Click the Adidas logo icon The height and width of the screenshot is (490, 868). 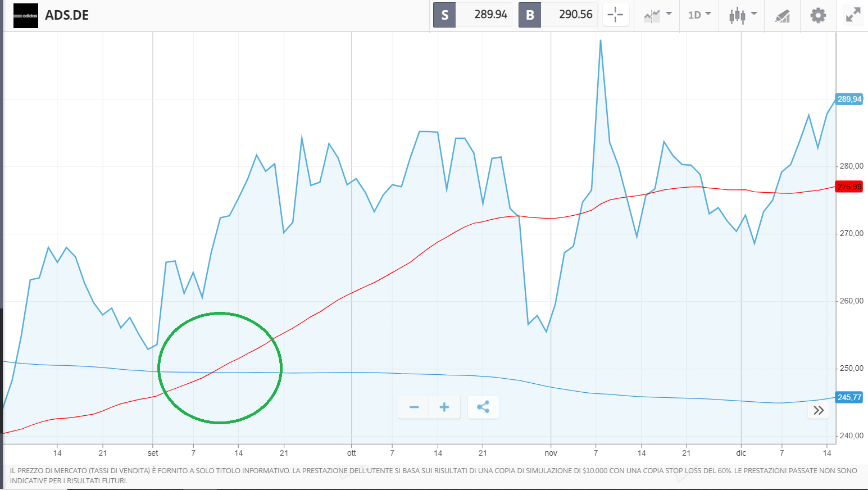(x=25, y=16)
